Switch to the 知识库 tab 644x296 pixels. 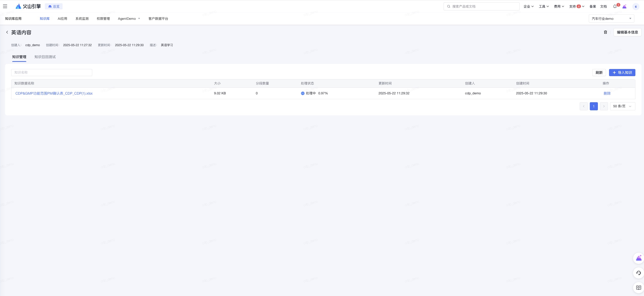(x=45, y=19)
